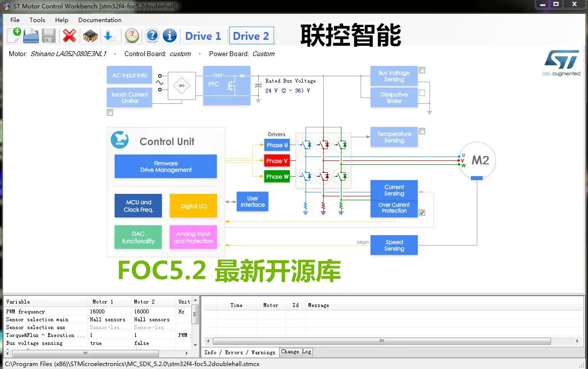The height and width of the screenshot is (369, 588).
Task: Select the Info / Errors / Warnings tab
Action: tap(240, 352)
